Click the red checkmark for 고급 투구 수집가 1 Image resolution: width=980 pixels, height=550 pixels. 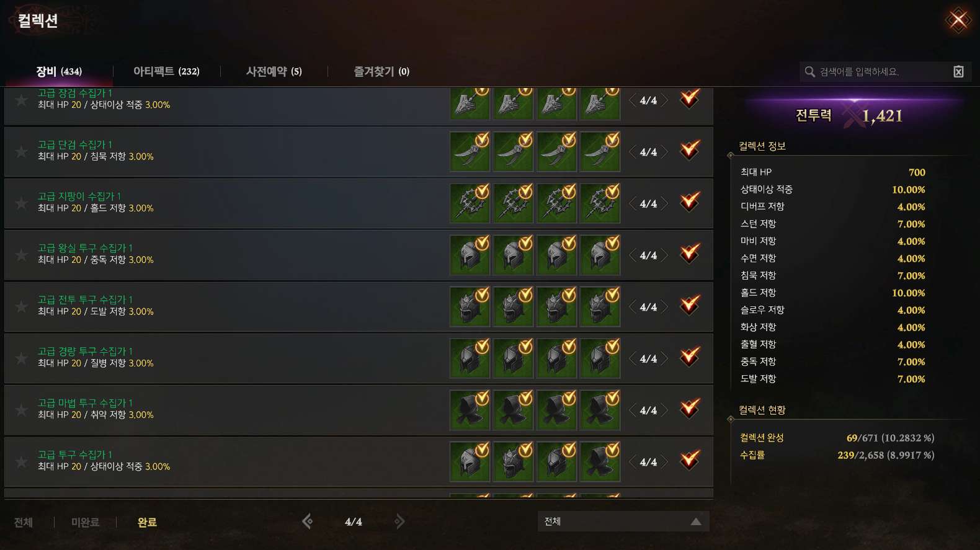pyautogui.click(x=690, y=460)
